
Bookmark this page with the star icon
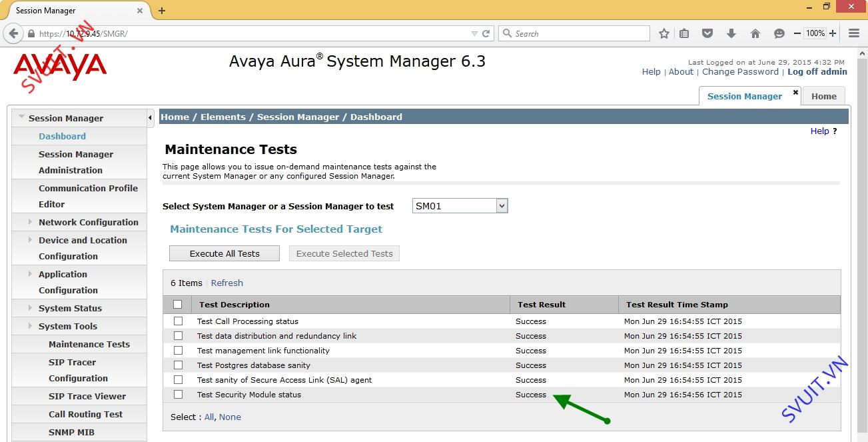pos(664,33)
